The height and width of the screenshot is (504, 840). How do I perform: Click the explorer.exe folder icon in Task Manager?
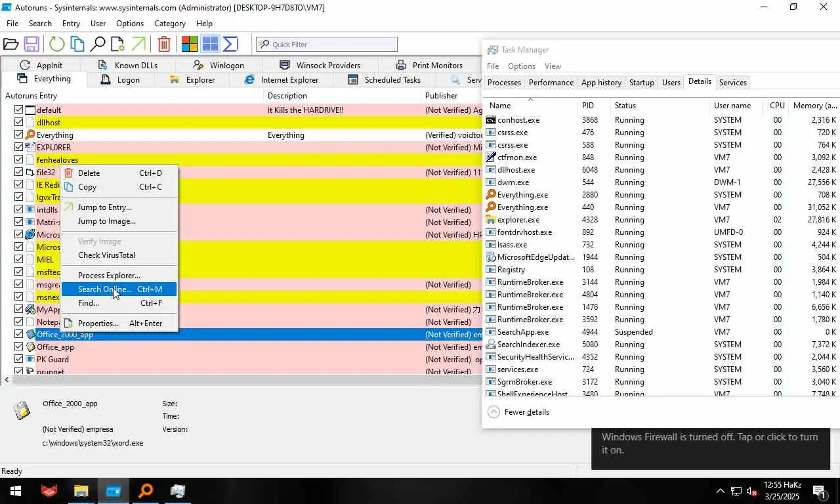[491, 220]
